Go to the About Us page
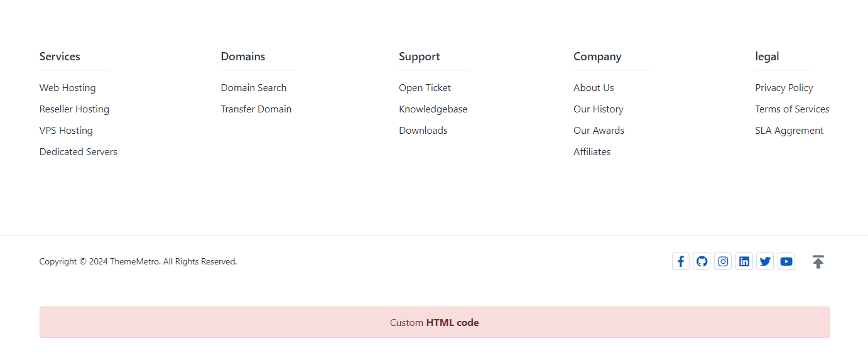This screenshot has width=868, height=358. (594, 88)
